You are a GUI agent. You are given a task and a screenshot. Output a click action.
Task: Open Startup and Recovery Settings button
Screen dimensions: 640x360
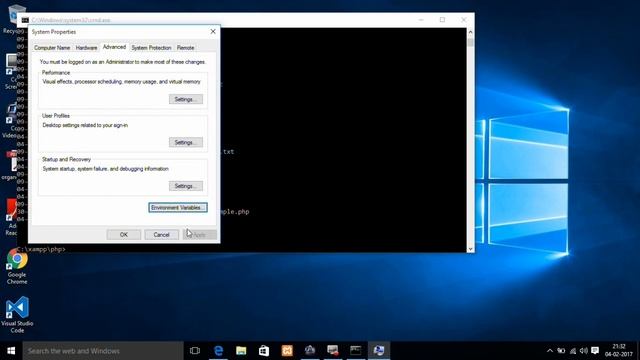tap(186, 186)
